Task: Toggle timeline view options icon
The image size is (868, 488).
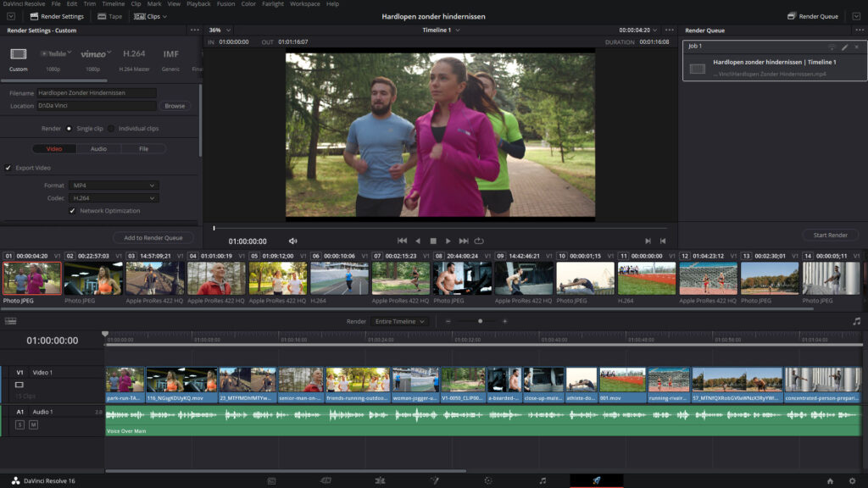Action: pyautogui.click(x=10, y=321)
